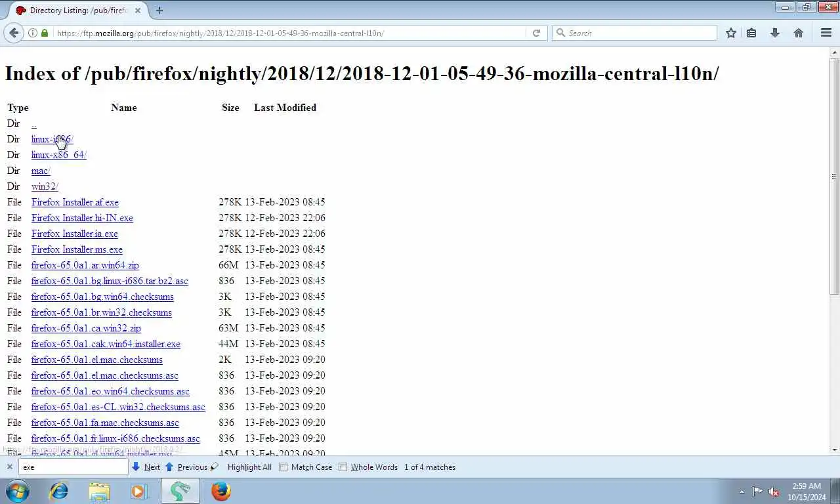Find Next match arrow

click(146, 467)
